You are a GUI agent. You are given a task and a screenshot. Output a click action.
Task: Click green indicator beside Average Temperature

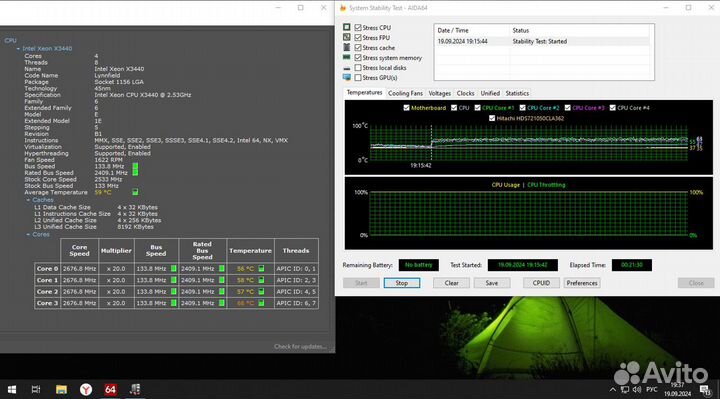[135, 192]
